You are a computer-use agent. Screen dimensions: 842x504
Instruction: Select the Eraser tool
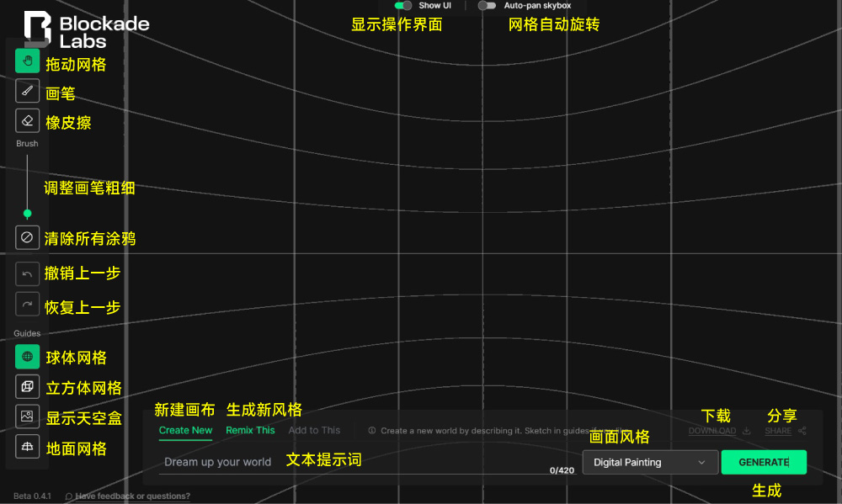coord(27,120)
